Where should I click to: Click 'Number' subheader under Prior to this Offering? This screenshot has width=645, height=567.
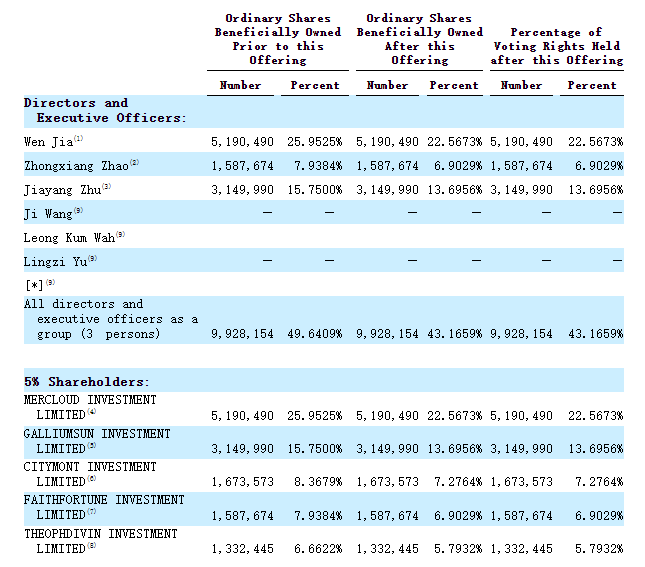(x=240, y=86)
